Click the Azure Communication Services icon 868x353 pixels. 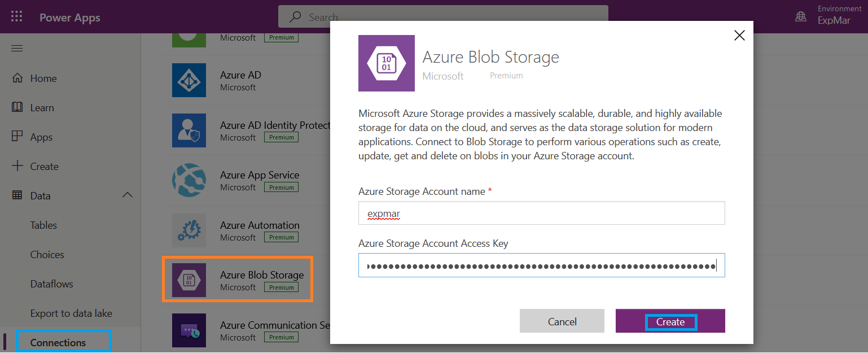click(x=189, y=330)
